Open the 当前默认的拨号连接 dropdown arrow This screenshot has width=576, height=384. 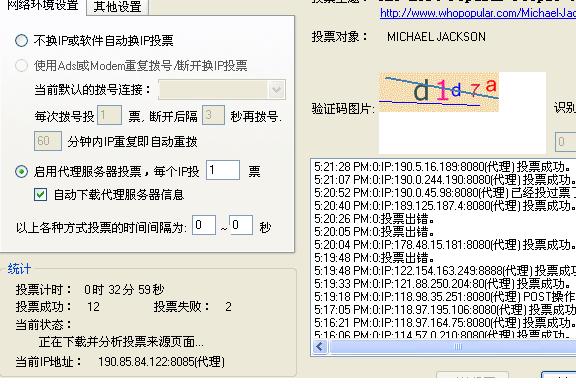[277, 90]
